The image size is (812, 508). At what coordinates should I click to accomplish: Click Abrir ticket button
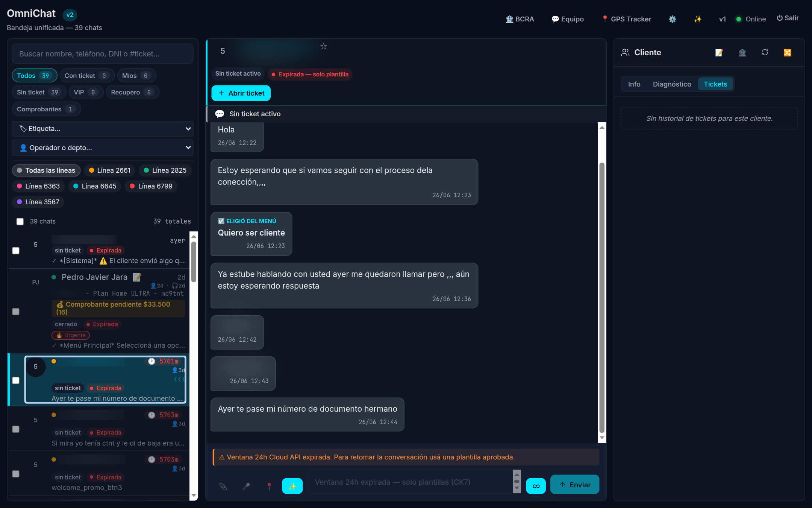pyautogui.click(x=241, y=93)
